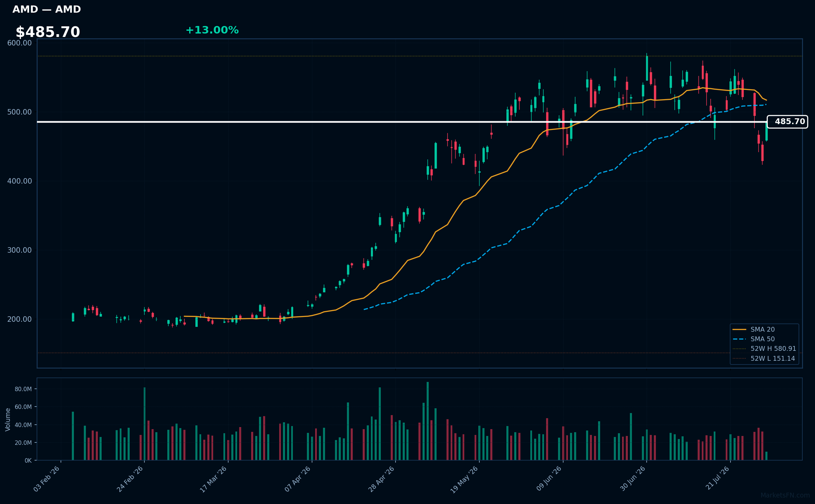Click the 300.00 price axis label
The width and height of the screenshot is (815, 504).
tap(20, 250)
